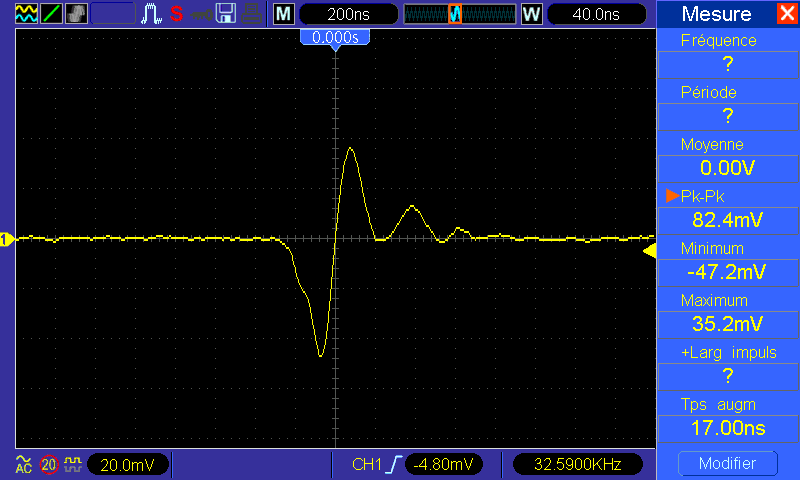Click the AC coupling icon
The image size is (800, 480).
click(23, 464)
